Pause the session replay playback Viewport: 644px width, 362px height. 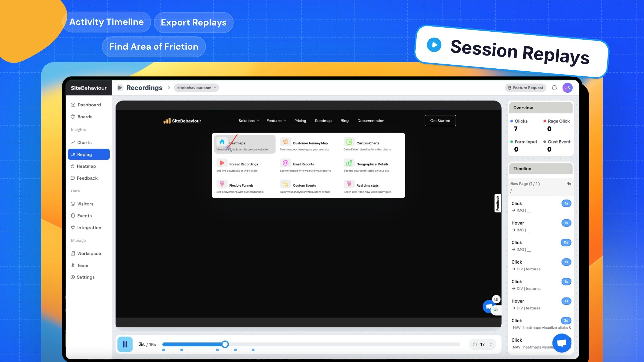[125, 344]
